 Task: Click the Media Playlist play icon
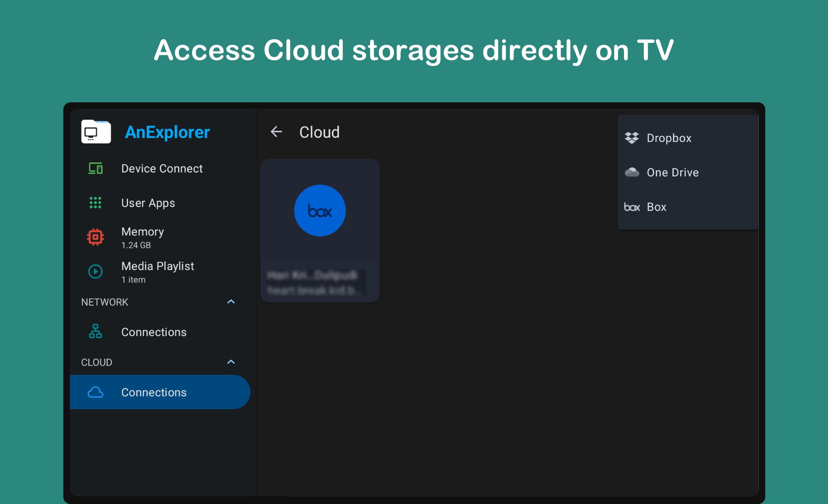[x=95, y=271]
